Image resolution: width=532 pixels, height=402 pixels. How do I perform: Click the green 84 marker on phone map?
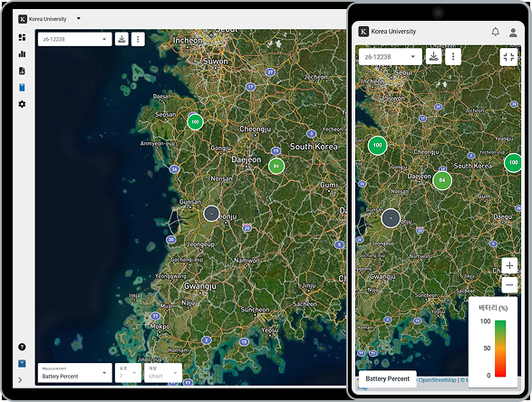click(x=442, y=180)
